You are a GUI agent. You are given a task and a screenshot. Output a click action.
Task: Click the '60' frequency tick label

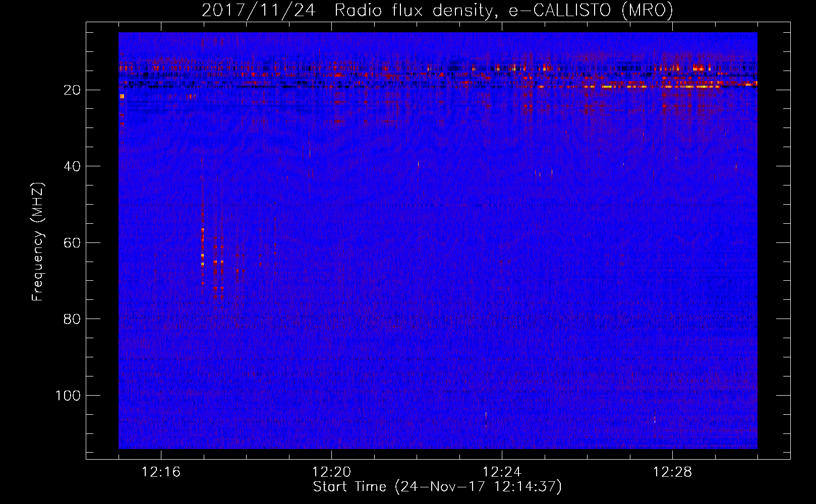[x=72, y=243]
